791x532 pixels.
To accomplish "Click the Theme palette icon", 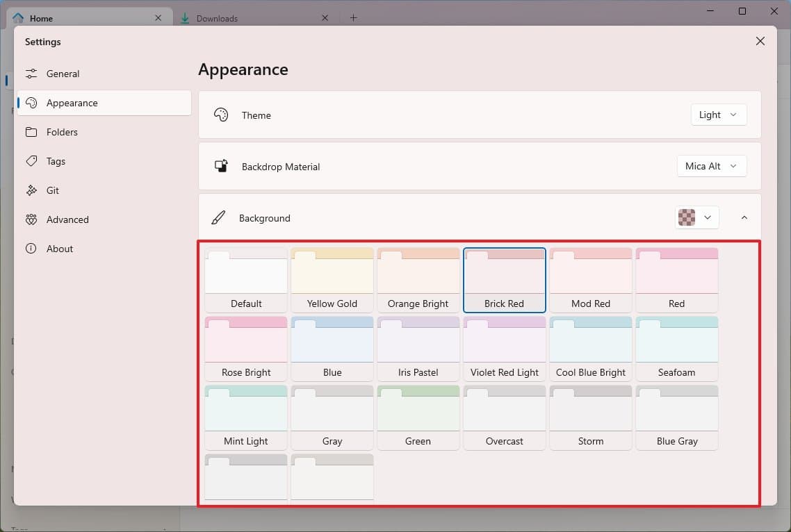I will 221,115.
